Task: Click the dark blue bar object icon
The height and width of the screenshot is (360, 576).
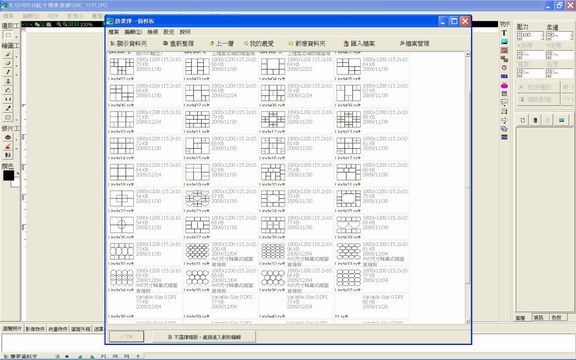Action: click(x=504, y=76)
